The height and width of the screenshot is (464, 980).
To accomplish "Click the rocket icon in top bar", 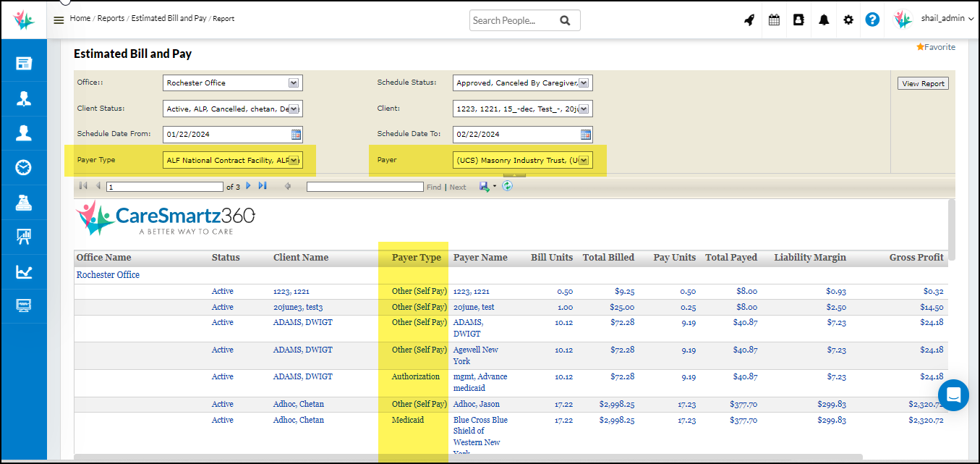I will click(x=749, y=20).
